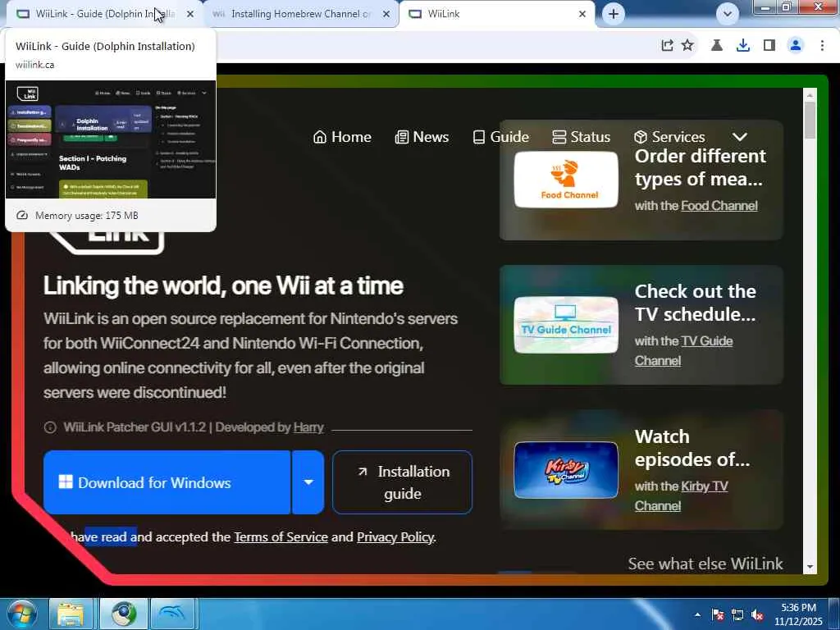Go to Home in site navigation

tap(342, 137)
